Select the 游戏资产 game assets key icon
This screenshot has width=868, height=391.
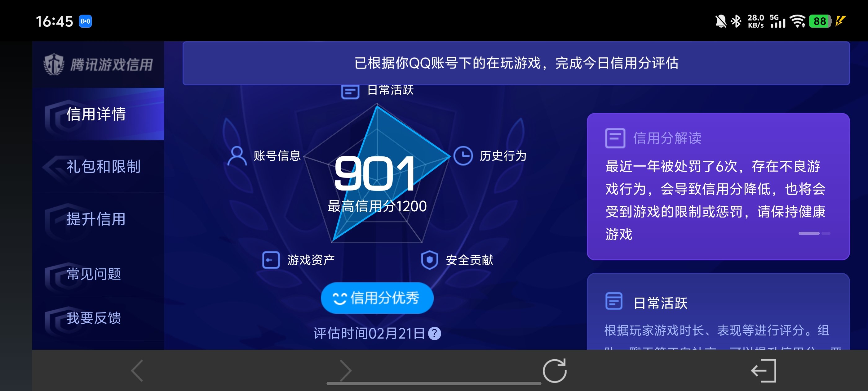tap(271, 260)
